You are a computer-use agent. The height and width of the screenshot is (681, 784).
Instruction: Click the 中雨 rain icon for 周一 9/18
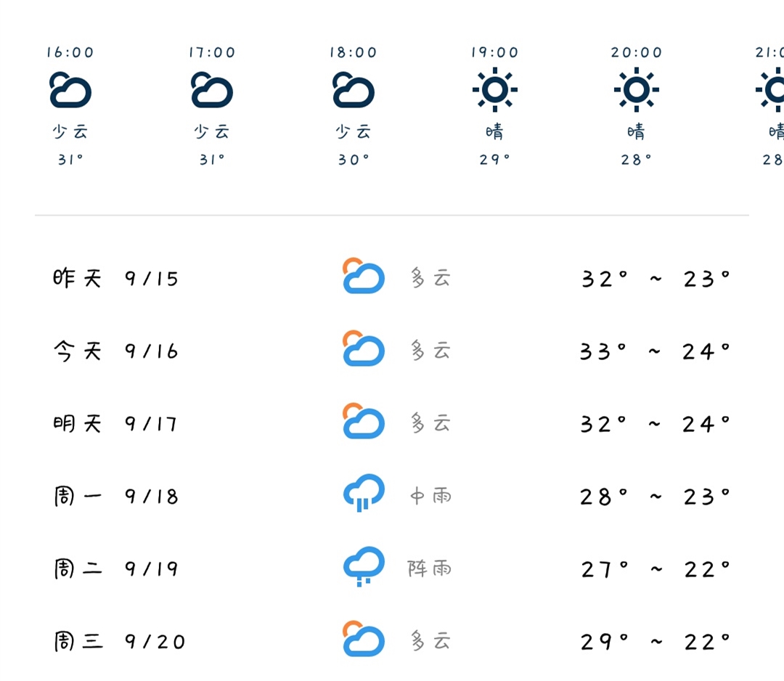363,494
